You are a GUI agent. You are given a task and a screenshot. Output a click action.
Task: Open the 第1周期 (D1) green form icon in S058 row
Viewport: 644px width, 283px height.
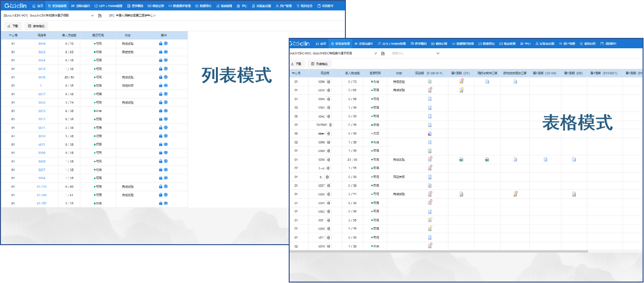point(461,159)
